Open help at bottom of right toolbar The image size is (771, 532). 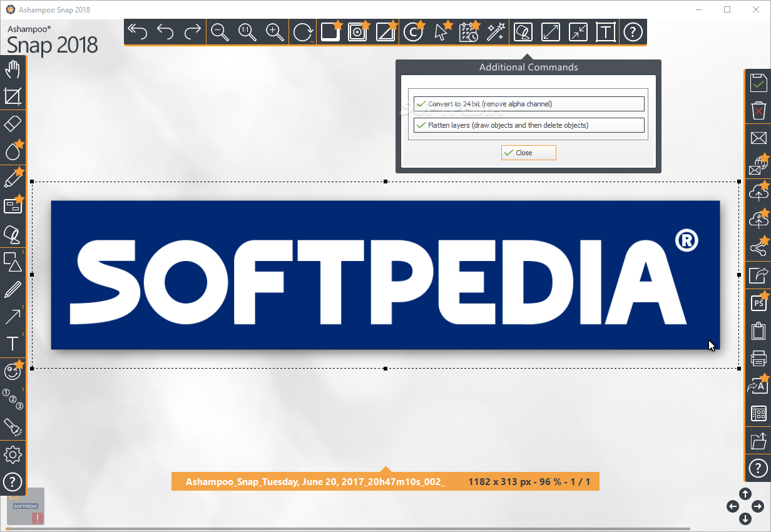(x=758, y=468)
